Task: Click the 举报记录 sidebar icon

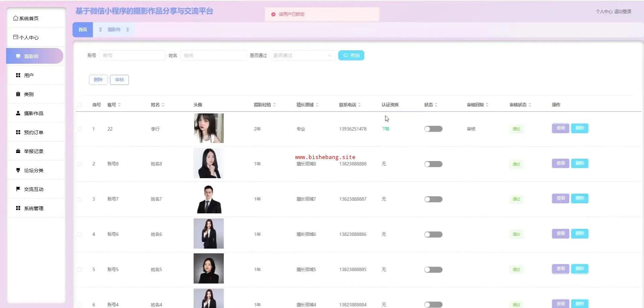Action: [18, 151]
